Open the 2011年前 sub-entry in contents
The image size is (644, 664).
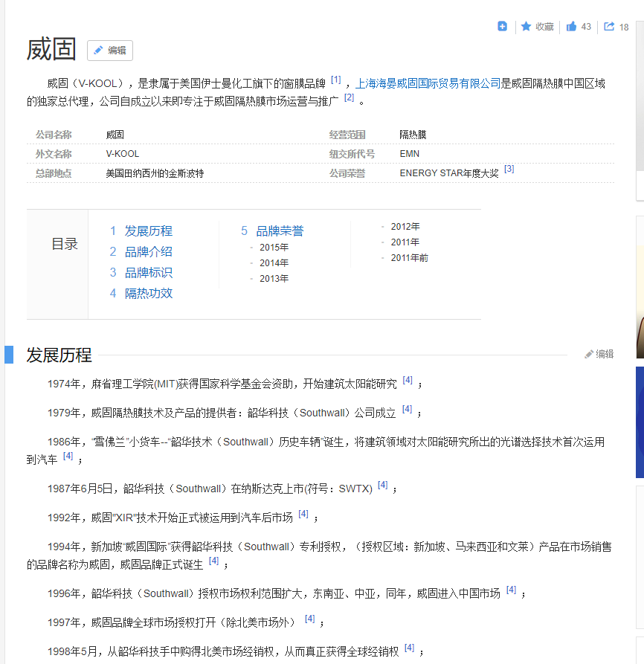410,258
